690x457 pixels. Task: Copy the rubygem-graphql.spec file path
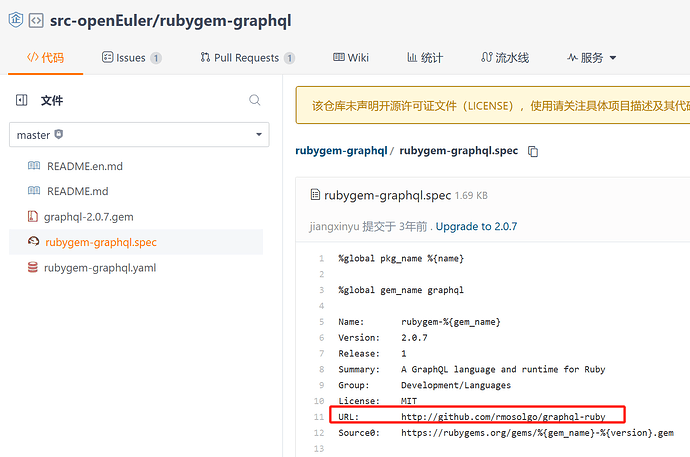click(533, 152)
